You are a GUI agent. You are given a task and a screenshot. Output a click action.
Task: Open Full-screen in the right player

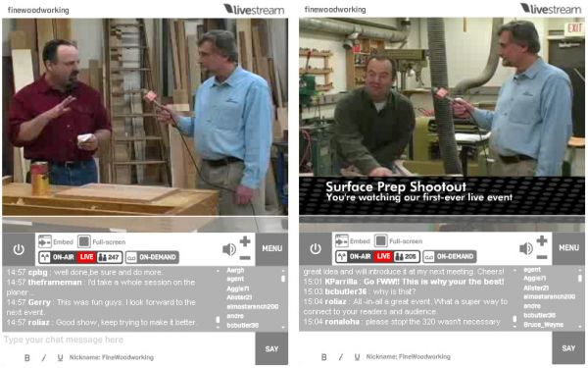click(x=381, y=240)
